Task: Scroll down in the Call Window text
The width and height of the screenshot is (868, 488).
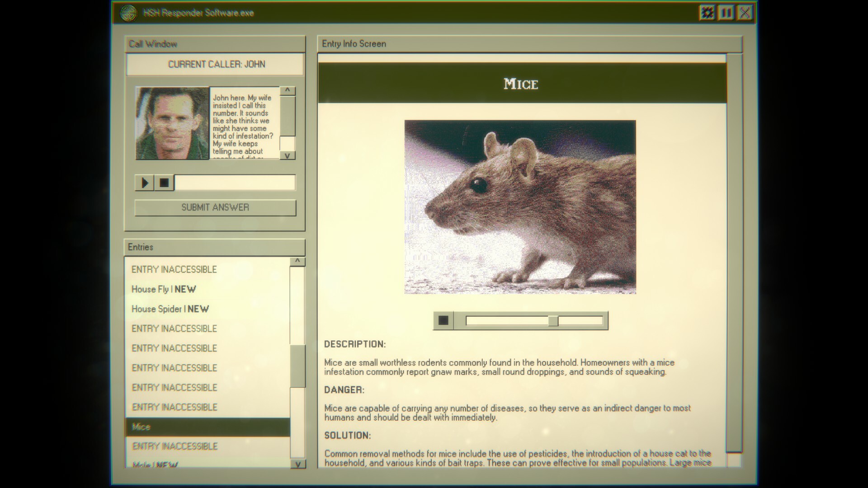Action: pos(288,156)
